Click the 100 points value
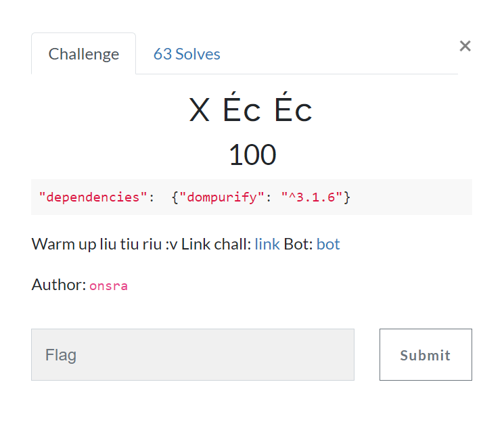 pos(252,155)
